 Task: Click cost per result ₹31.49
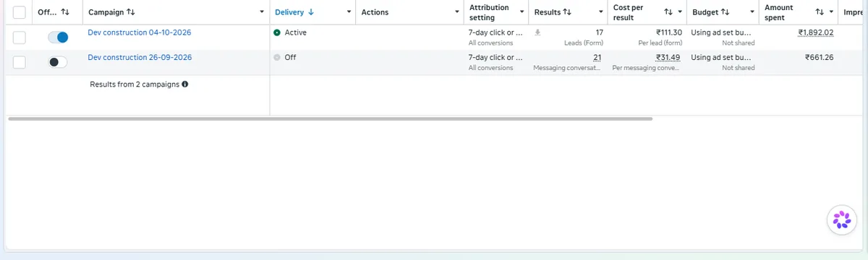(668, 57)
